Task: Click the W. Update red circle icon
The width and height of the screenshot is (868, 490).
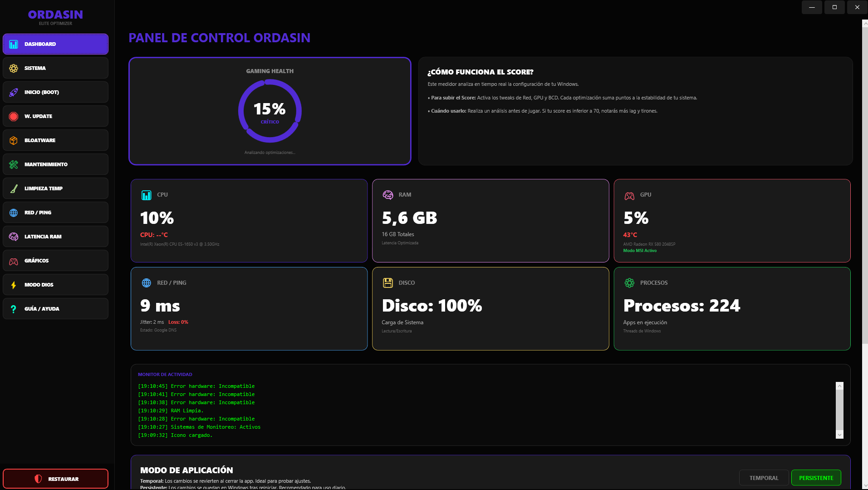Action: [x=13, y=116]
